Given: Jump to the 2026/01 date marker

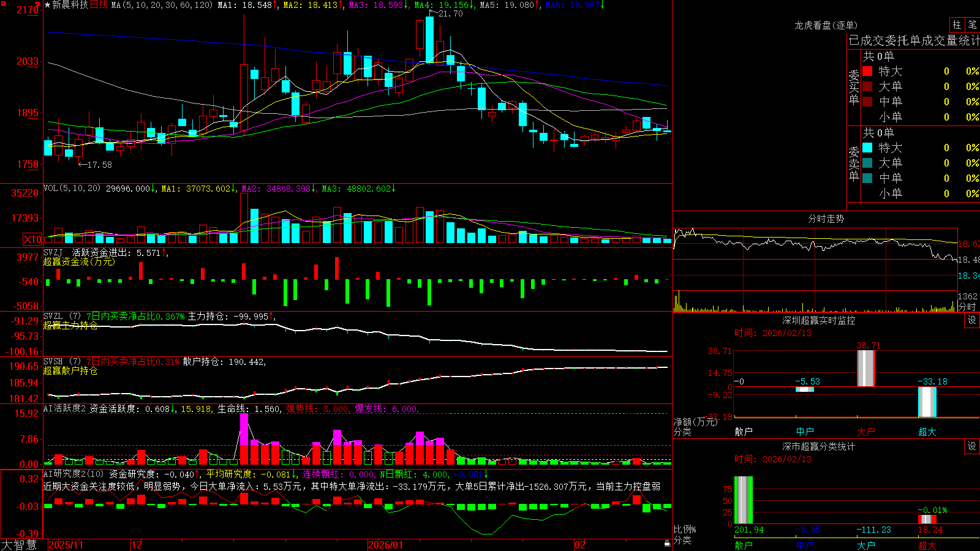Looking at the screenshot, I should coord(385,545).
